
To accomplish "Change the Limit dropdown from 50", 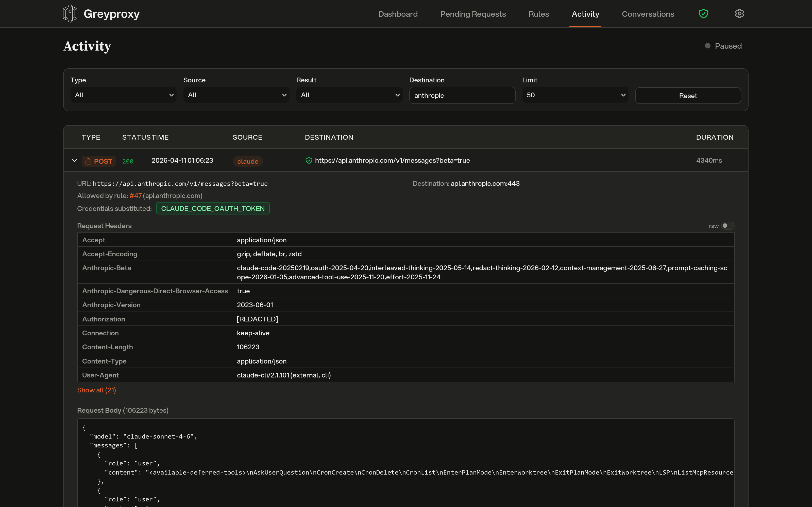I will coord(575,95).
